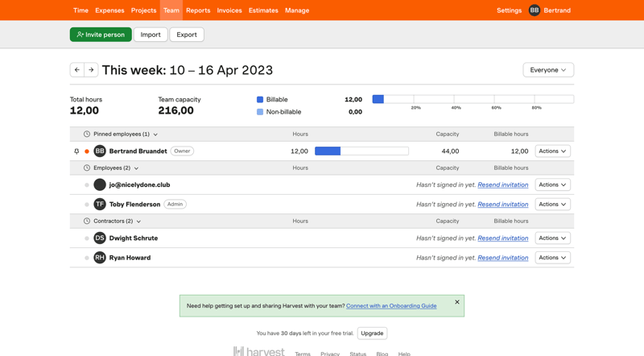
Task: Click clock icon in Contractors header
Action: 87,221
